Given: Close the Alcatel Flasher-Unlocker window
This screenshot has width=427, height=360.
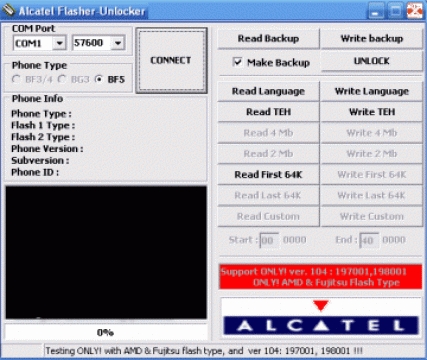Looking at the screenshot, I should coord(415,11).
